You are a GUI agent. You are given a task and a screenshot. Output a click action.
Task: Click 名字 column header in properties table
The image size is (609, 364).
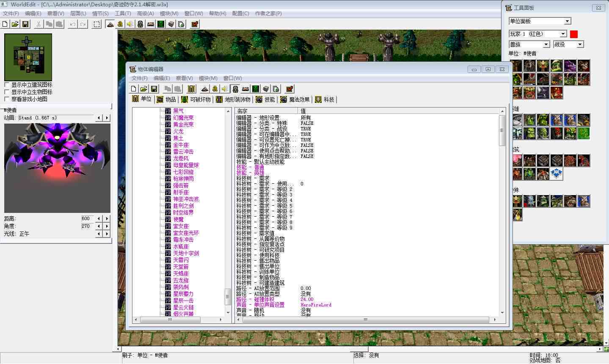(267, 111)
